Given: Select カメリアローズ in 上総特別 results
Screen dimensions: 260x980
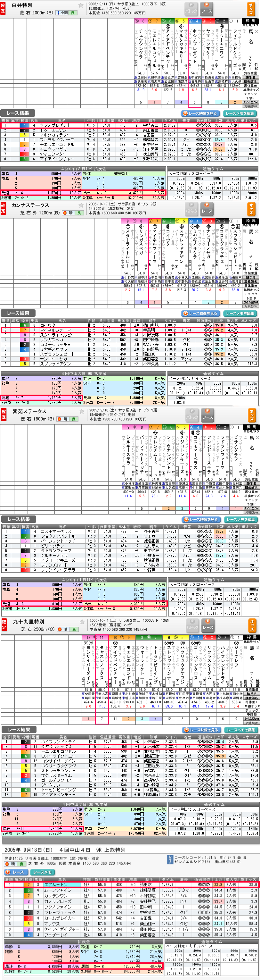Looking at the screenshot, I should [x=57, y=901].
